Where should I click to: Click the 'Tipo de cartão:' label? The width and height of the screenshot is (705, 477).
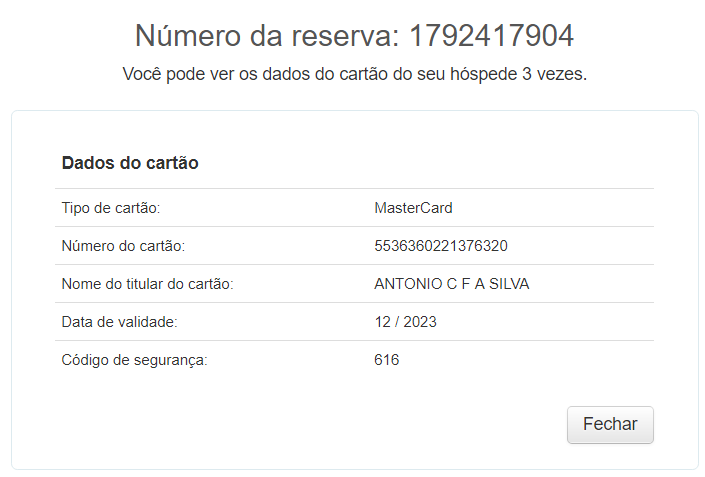click(x=111, y=208)
